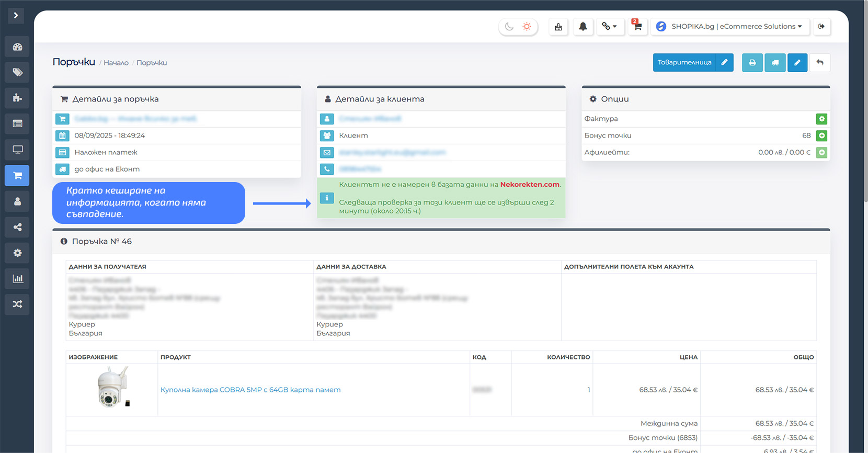Open notifications bell icon

coord(583,27)
